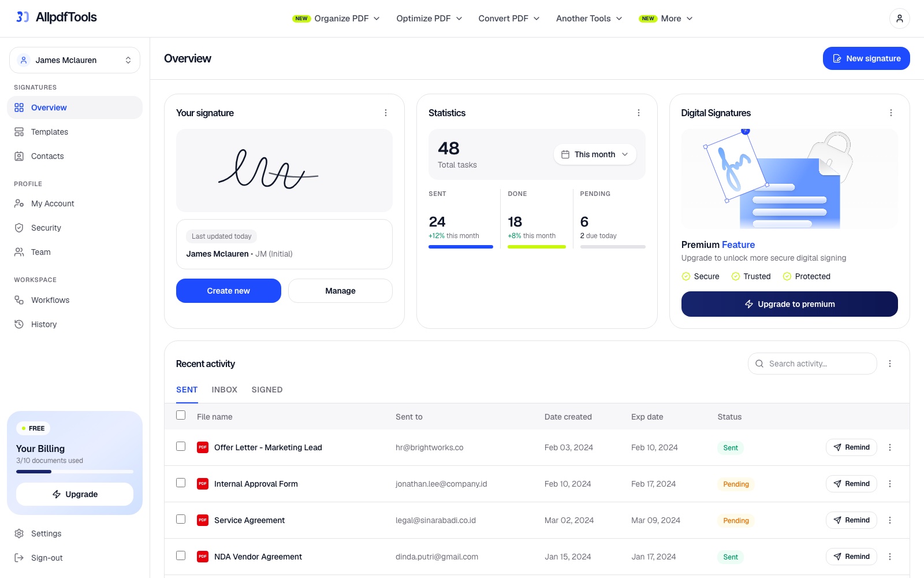Open the Statistics card three-dot menu
This screenshot has width=924, height=578.
click(x=638, y=113)
